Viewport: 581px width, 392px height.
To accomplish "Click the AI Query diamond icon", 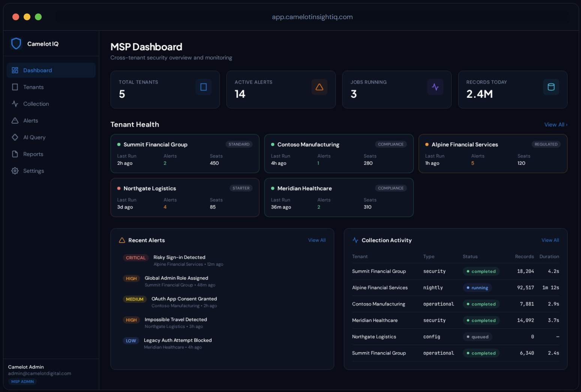I will pyautogui.click(x=15, y=137).
